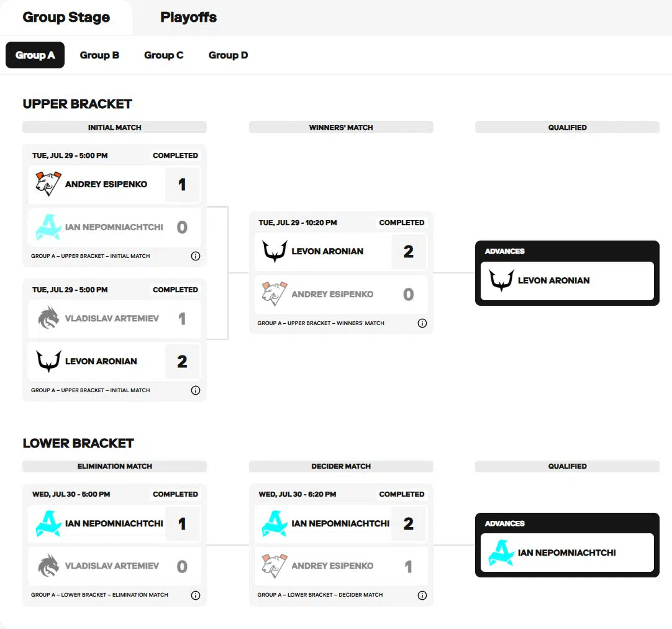Click the Elimination Match column header
672x629 pixels.
(114, 466)
